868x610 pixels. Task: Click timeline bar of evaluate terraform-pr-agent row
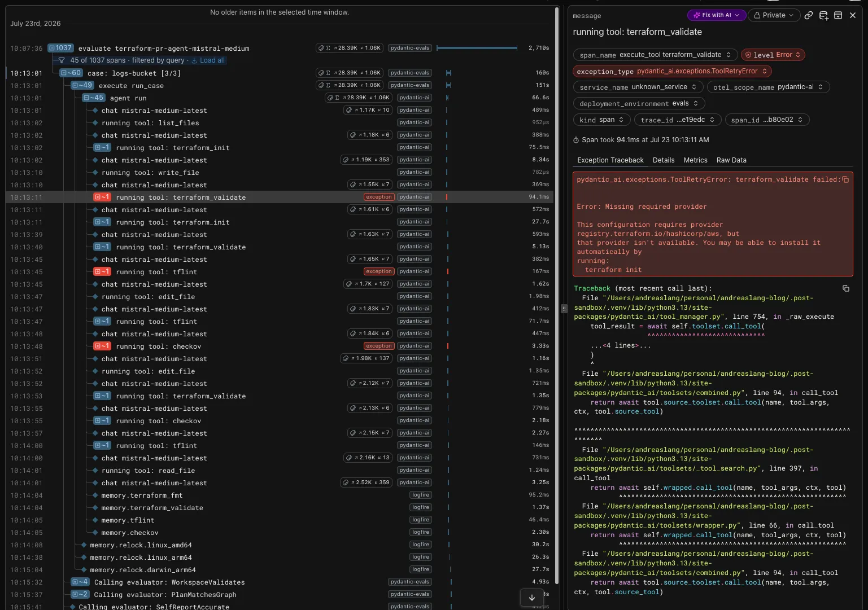[x=477, y=48]
